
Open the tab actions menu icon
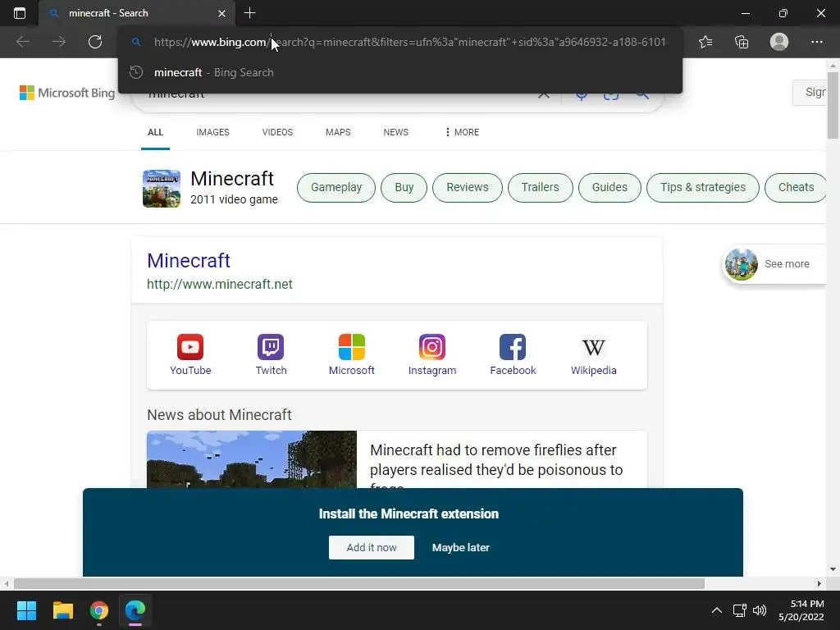coord(20,13)
